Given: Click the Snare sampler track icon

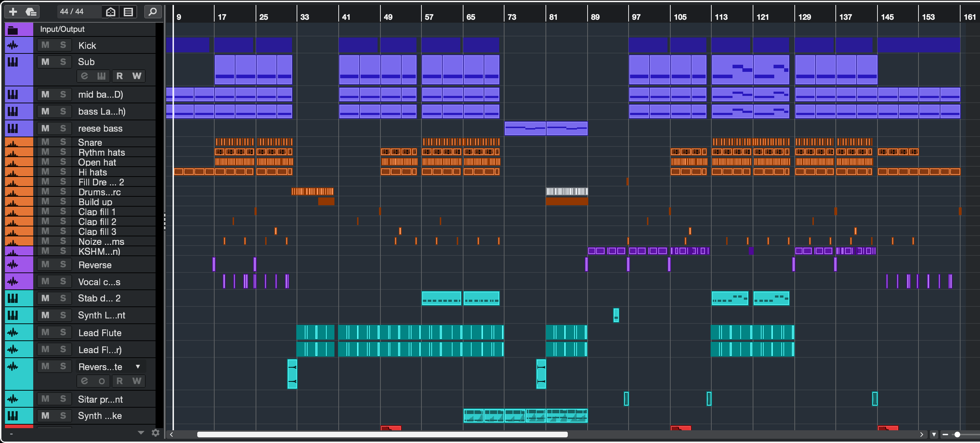Looking at the screenshot, I should click(13, 143).
